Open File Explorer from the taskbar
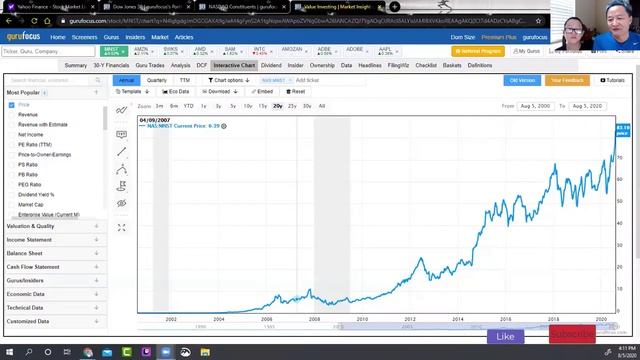 click(x=205, y=352)
